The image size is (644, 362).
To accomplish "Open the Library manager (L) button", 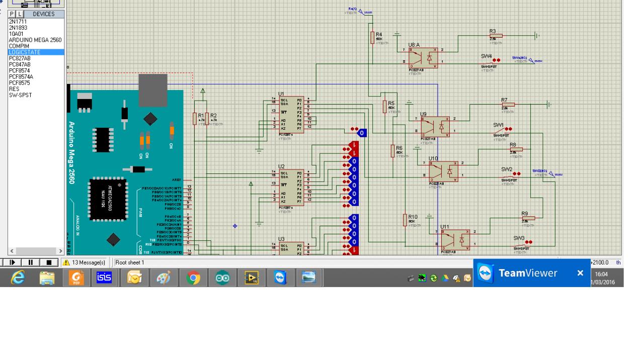I will tap(20, 15).
